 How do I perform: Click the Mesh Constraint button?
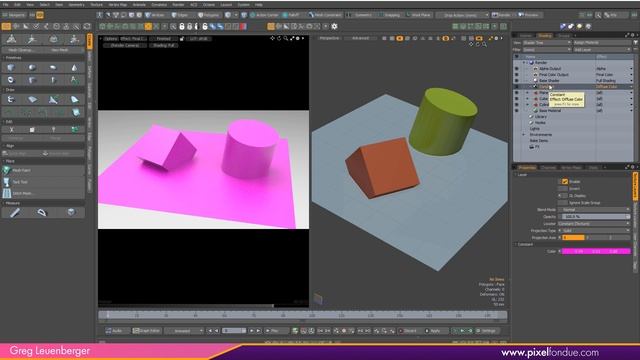click(x=325, y=15)
